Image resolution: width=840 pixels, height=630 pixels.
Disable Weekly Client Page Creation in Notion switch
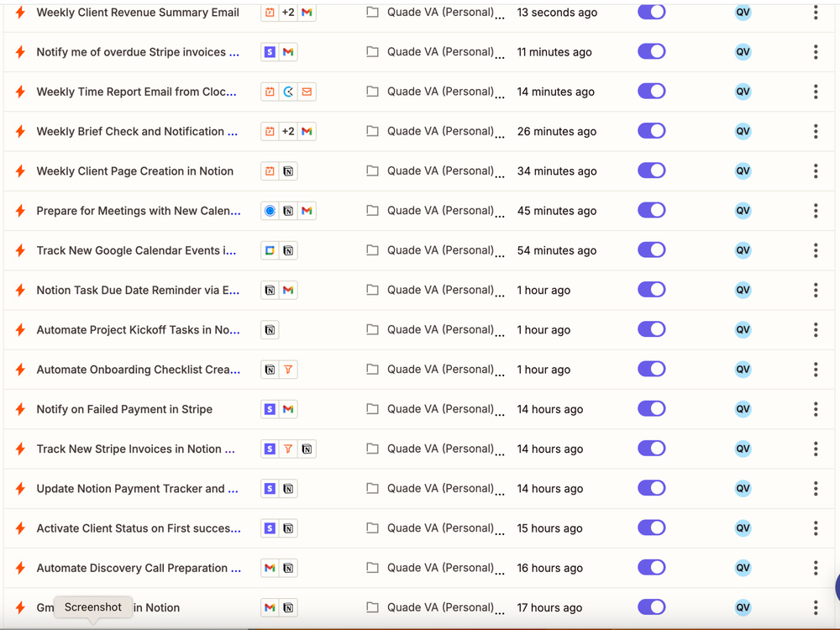click(652, 171)
